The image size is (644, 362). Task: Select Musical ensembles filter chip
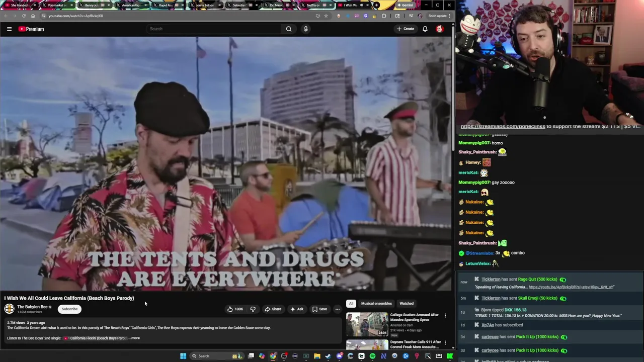pyautogui.click(x=376, y=304)
